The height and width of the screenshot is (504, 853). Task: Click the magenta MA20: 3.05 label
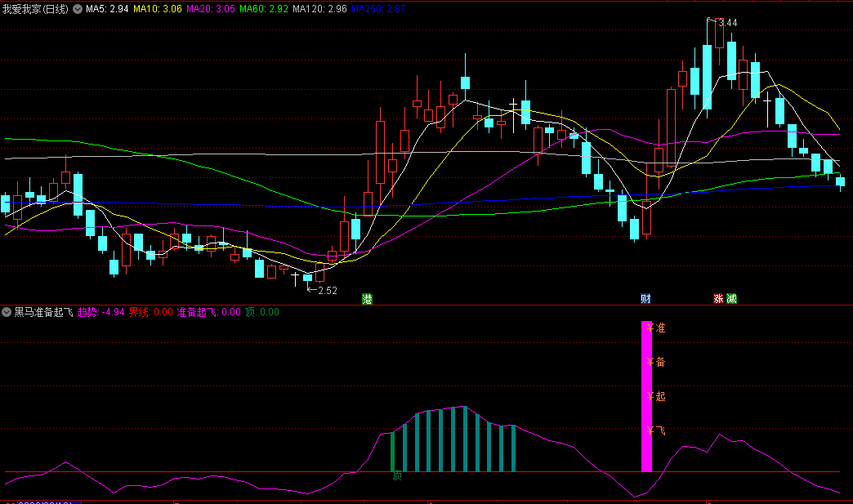(211, 9)
